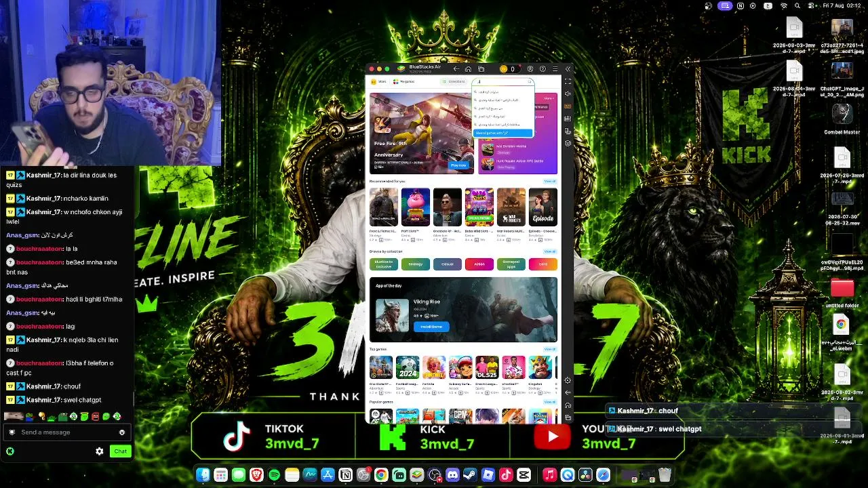Open BlueStacks account profile icon

click(x=530, y=68)
